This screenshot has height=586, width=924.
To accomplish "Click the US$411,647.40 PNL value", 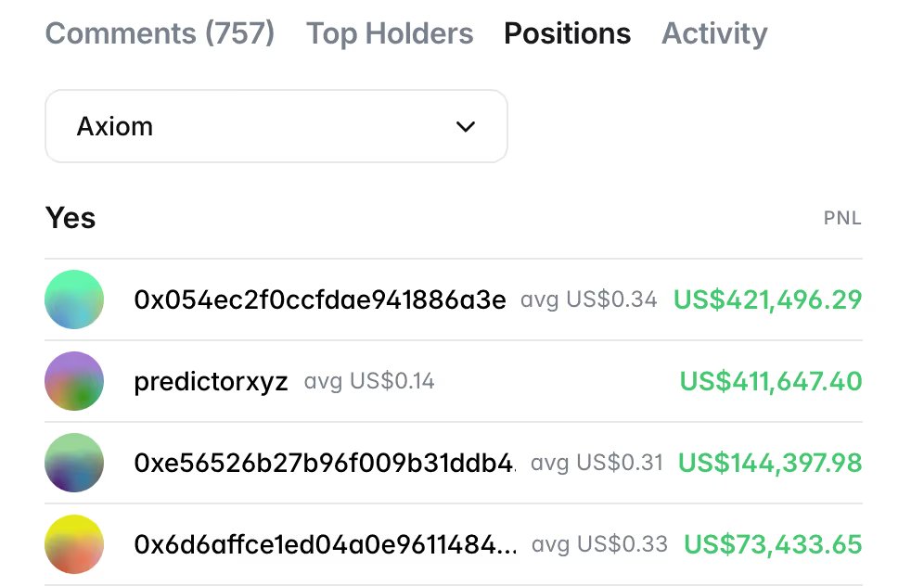I will [x=770, y=381].
